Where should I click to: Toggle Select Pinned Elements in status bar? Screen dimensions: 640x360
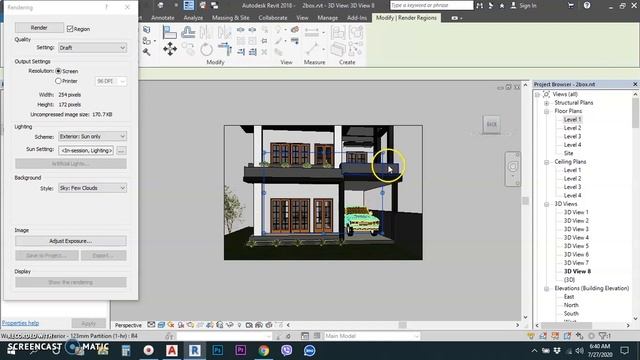point(555,336)
